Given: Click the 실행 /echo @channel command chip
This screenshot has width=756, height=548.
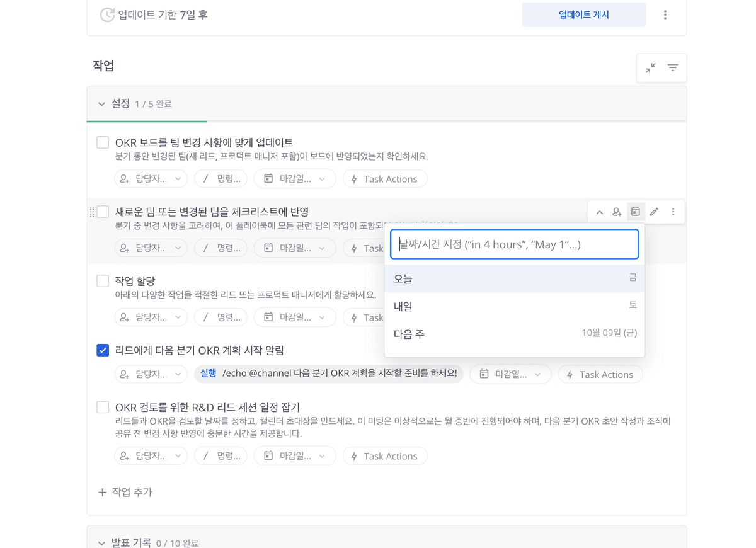Looking at the screenshot, I should tap(329, 374).
